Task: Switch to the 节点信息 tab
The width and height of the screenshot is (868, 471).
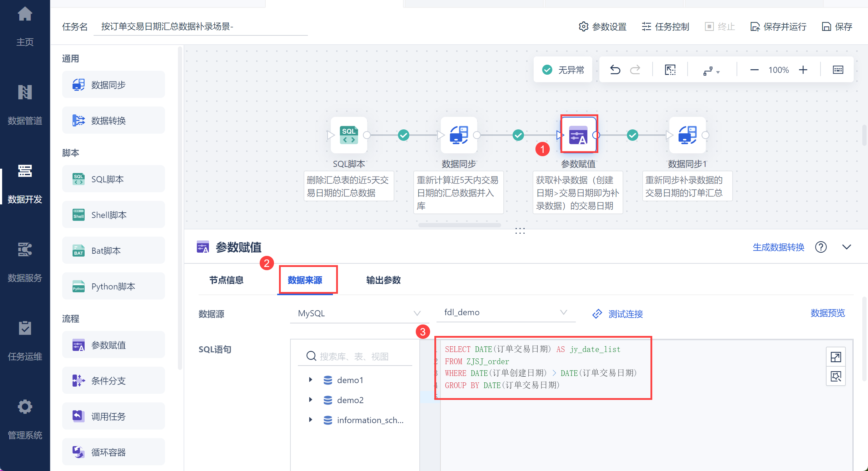Action: (226, 280)
